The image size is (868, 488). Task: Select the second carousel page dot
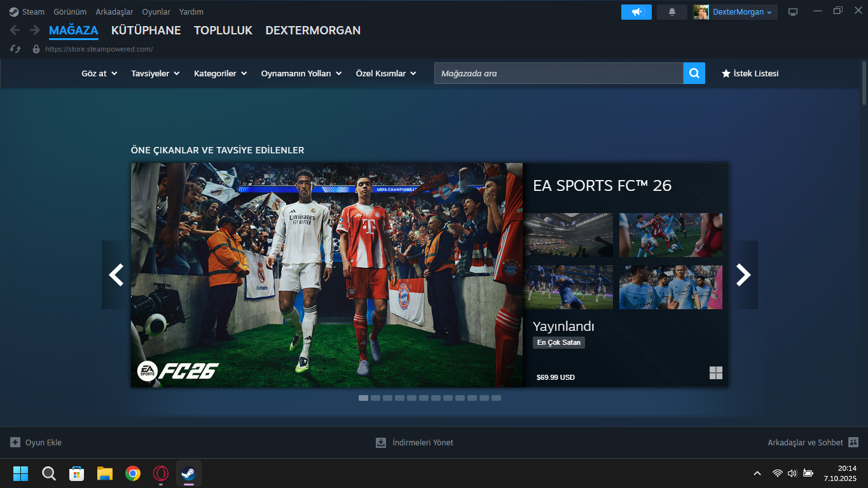tap(375, 398)
